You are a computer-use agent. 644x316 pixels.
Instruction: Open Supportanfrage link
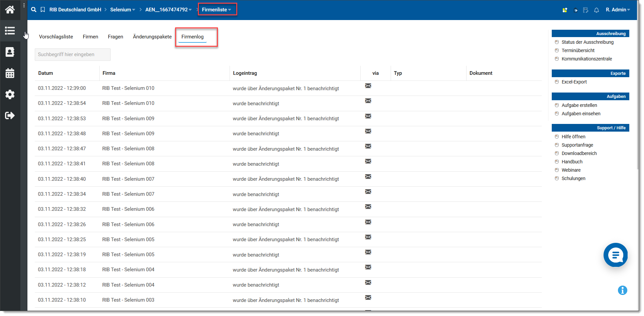tap(577, 145)
